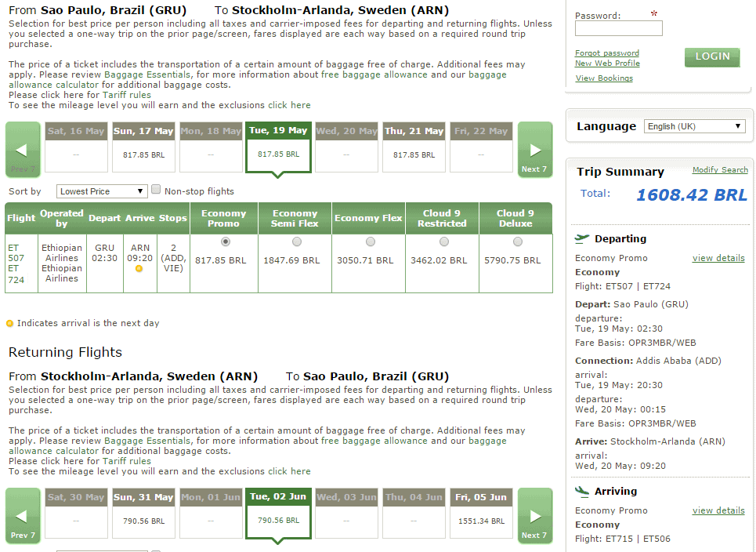
Task: Select Economy Semi Flex fare 1847.69 BRL radio
Action: click(x=296, y=241)
